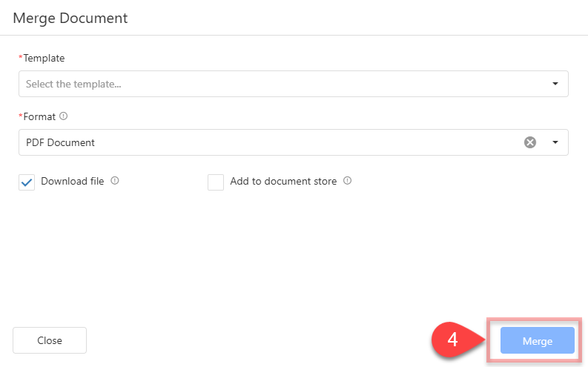Click the info icon beside Download file
The height and width of the screenshot is (367, 588).
pyautogui.click(x=115, y=180)
